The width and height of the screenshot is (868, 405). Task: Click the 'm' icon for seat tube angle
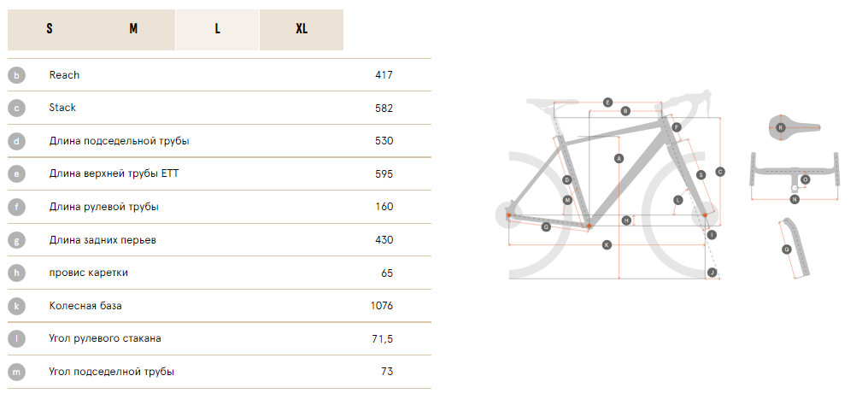[x=16, y=372]
